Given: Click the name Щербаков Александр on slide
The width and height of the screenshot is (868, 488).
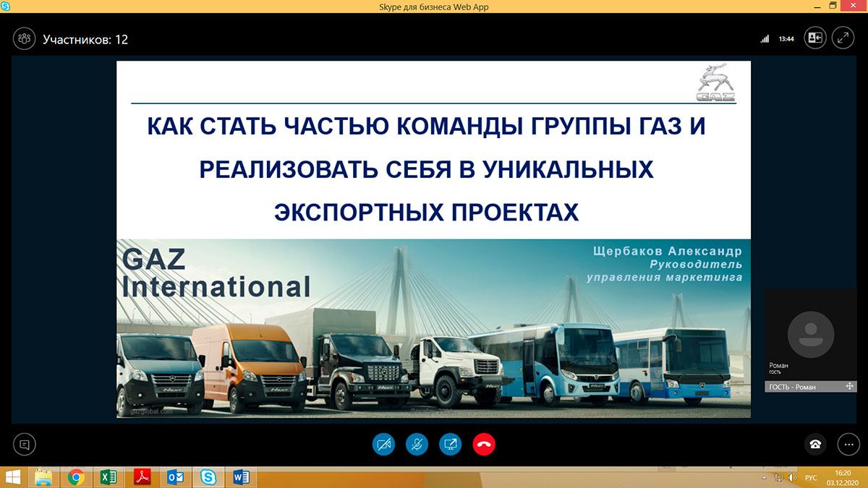Looking at the screenshot, I should click(x=667, y=251).
